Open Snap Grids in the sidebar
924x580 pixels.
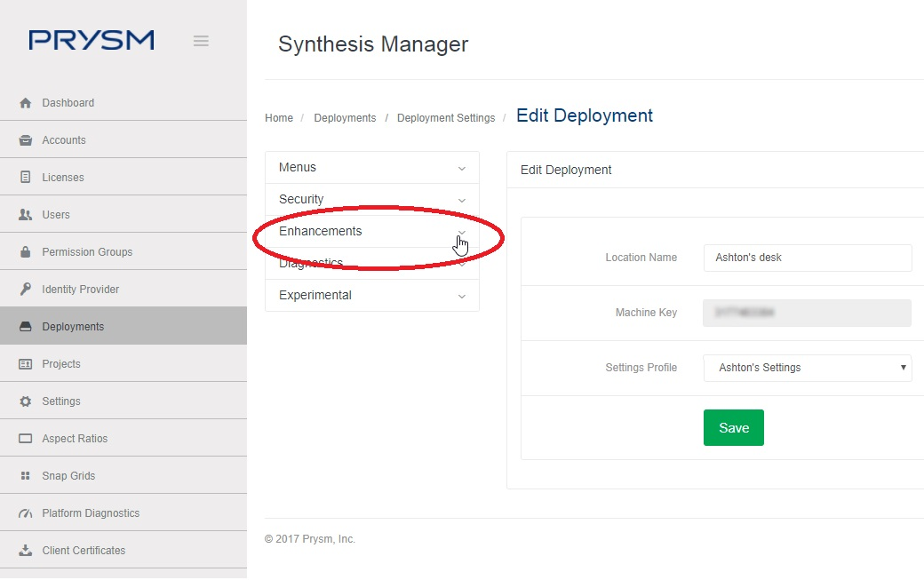[123, 475]
